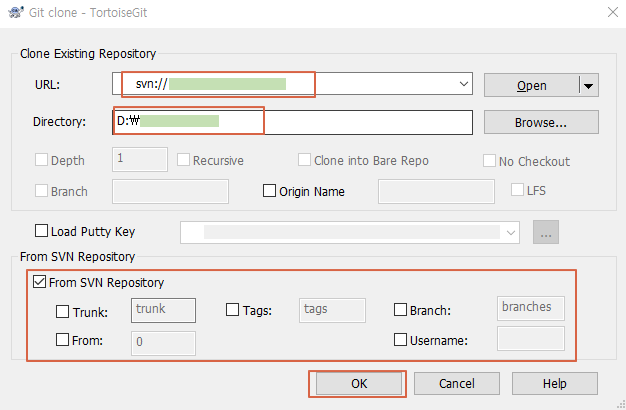Click the Cancel button
Viewport: 626px width, 410px height.
[x=457, y=384]
